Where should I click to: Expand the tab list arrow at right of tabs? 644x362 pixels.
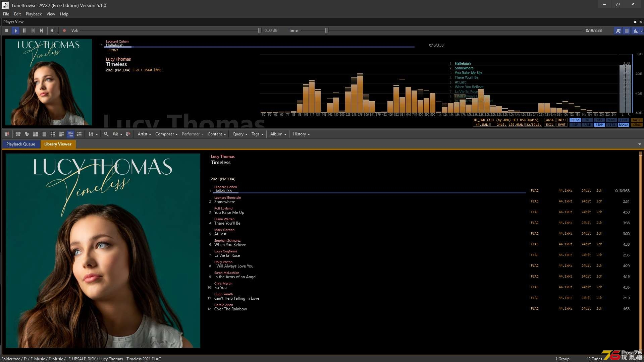tap(640, 144)
